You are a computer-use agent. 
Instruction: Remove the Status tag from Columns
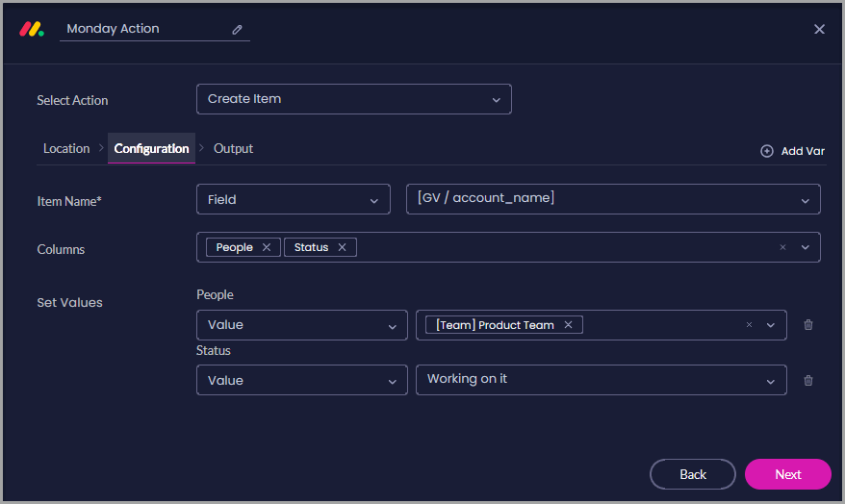[x=342, y=247]
